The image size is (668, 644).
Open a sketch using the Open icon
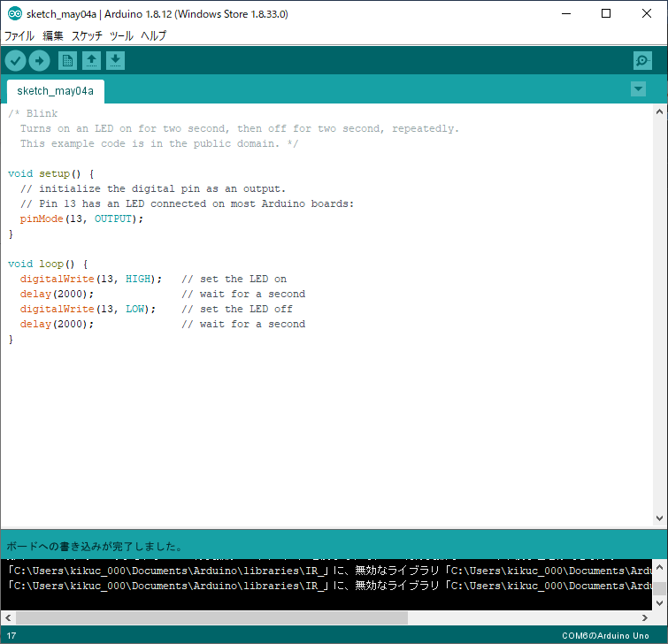click(91, 60)
